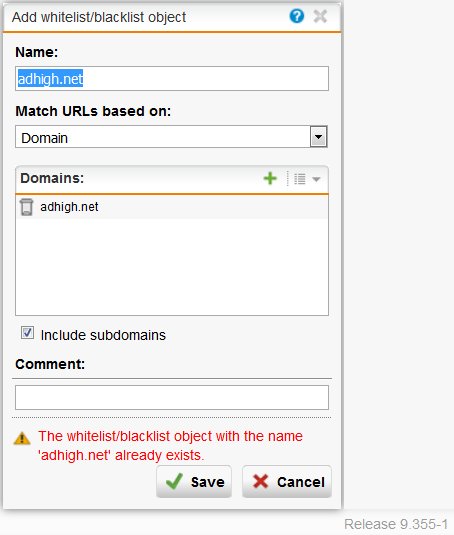454x535 pixels.
Task: Click the red X on Cancel
Action: pyautogui.click(x=261, y=482)
